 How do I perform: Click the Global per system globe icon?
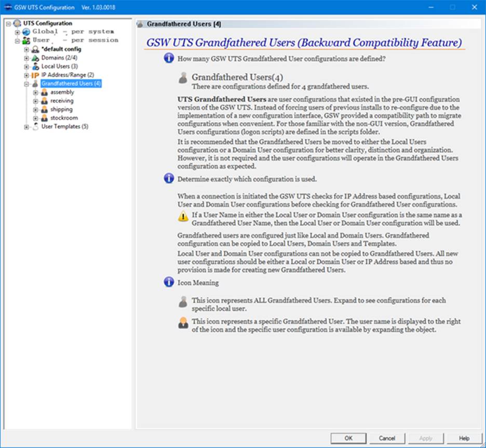(x=26, y=32)
